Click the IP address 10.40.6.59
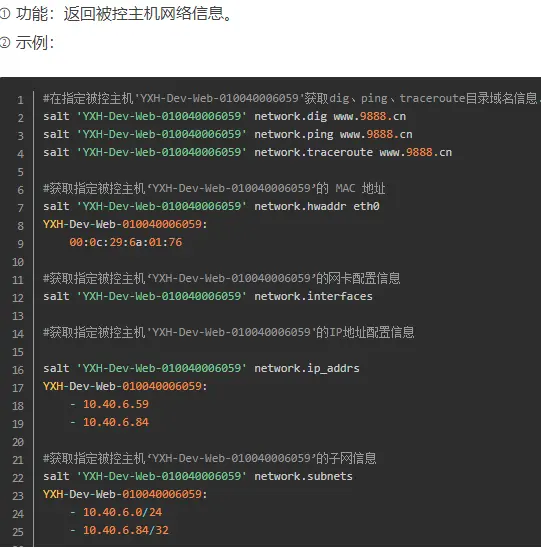 pyautogui.click(x=116, y=404)
